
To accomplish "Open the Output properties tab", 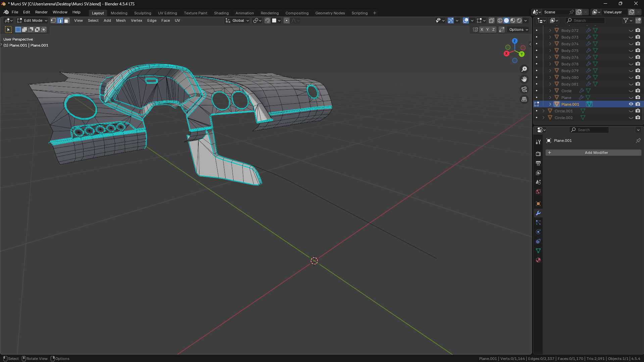I will click(x=538, y=163).
